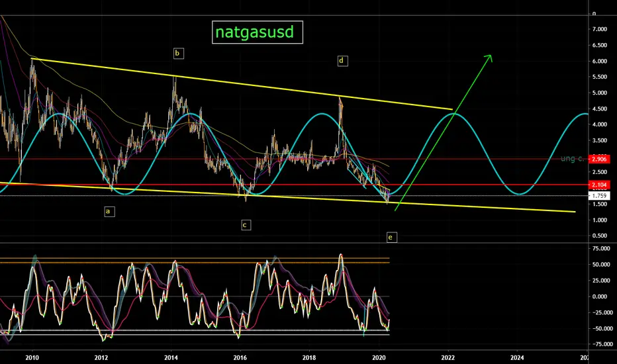Click the 1.000 level on the price scale
The image size is (617, 364).
(x=600, y=220)
